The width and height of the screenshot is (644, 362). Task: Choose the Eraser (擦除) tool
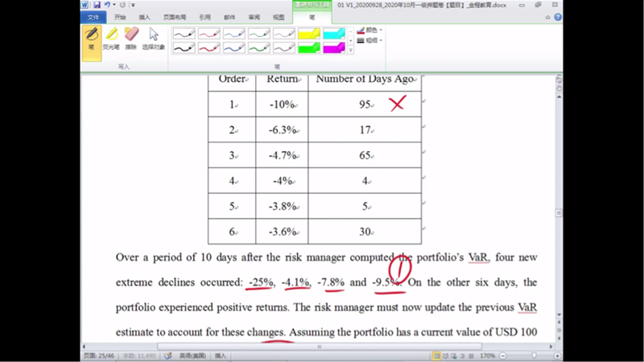[131, 38]
